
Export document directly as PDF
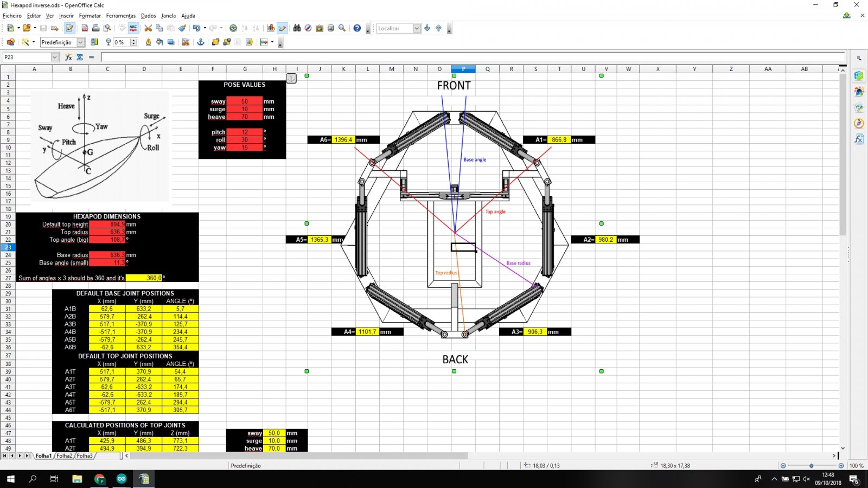click(x=85, y=28)
